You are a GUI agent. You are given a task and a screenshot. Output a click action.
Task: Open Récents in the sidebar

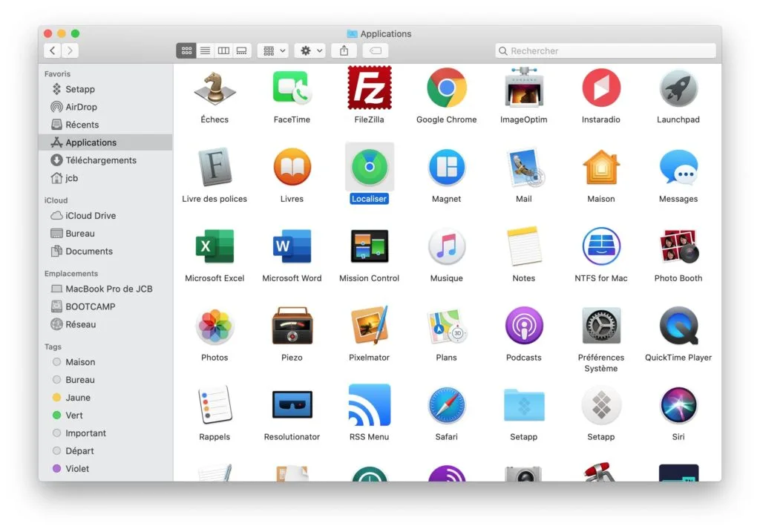105,125
